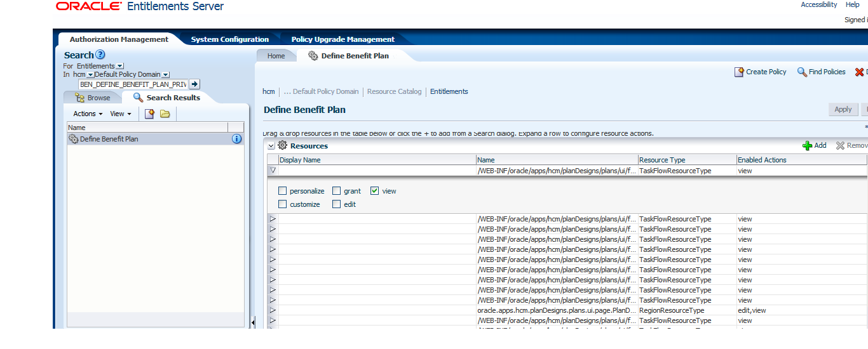Click the Oracle Entitlements Server logo

click(140, 6)
